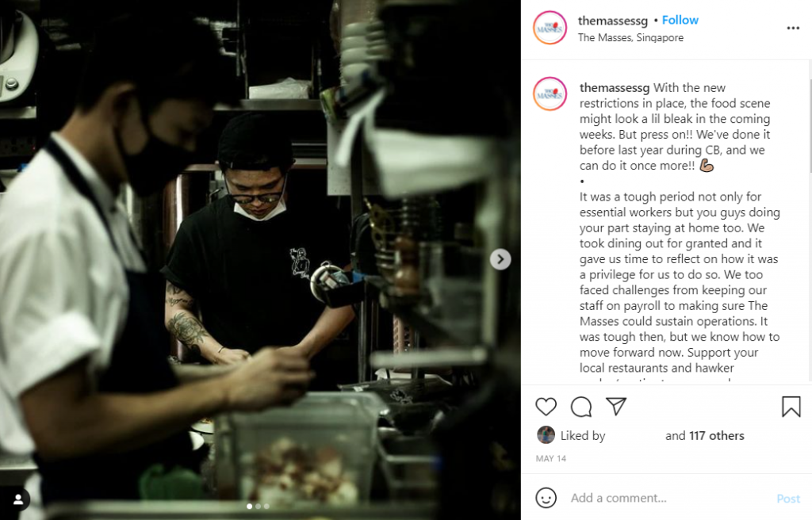Like the post with the heart icon
Viewport: 812px width, 520px height.
click(x=546, y=407)
